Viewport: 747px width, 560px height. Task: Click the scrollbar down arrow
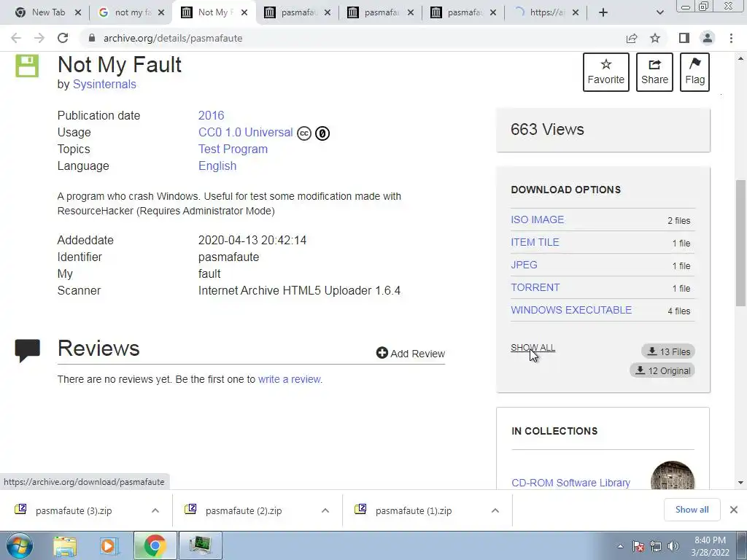click(740, 483)
